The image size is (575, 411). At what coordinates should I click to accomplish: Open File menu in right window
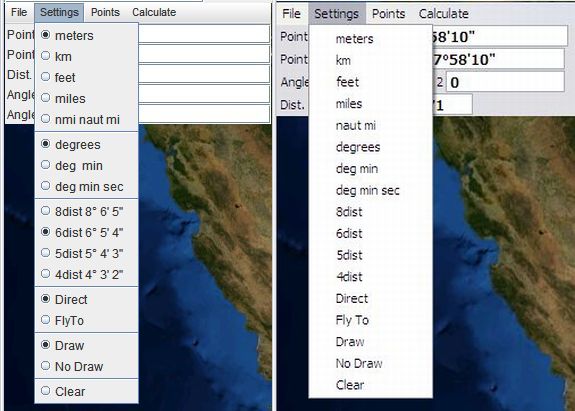(x=292, y=14)
